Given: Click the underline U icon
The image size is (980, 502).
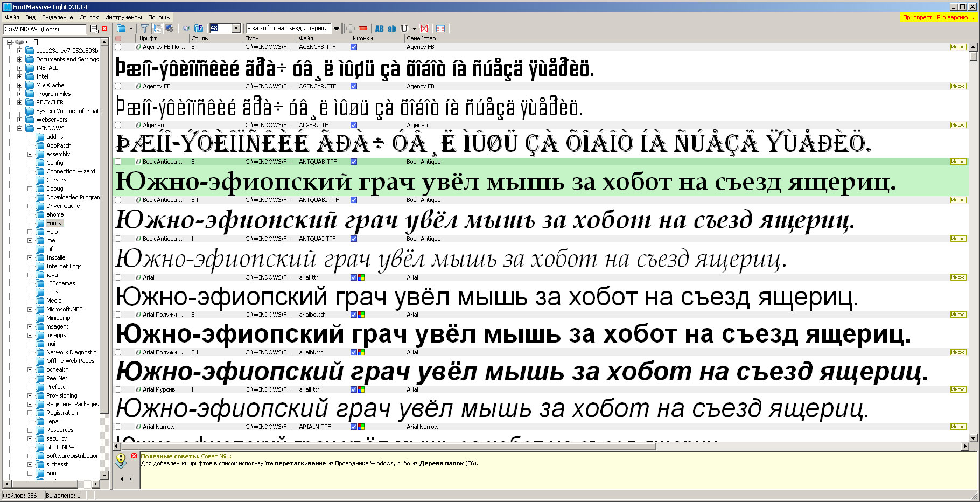Looking at the screenshot, I should (404, 29).
